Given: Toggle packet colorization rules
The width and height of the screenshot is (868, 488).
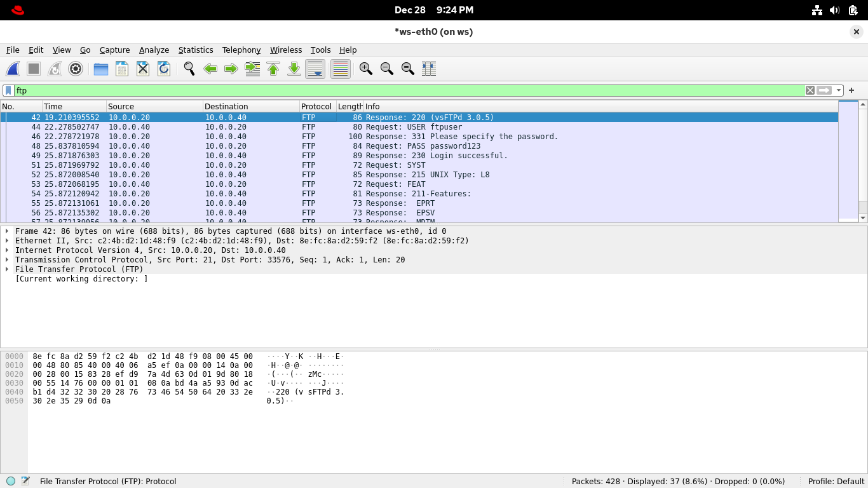Looking at the screenshot, I should click(341, 69).
